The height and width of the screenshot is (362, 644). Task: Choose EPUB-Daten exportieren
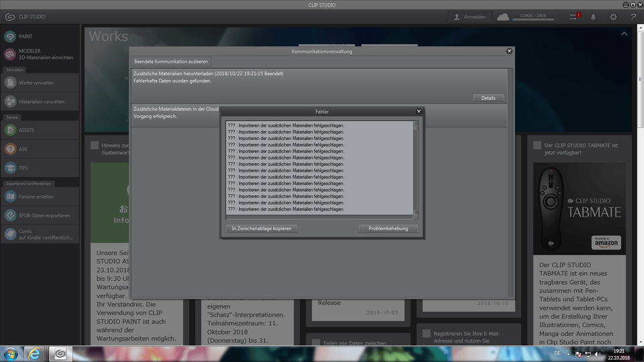tap(40, 215)
